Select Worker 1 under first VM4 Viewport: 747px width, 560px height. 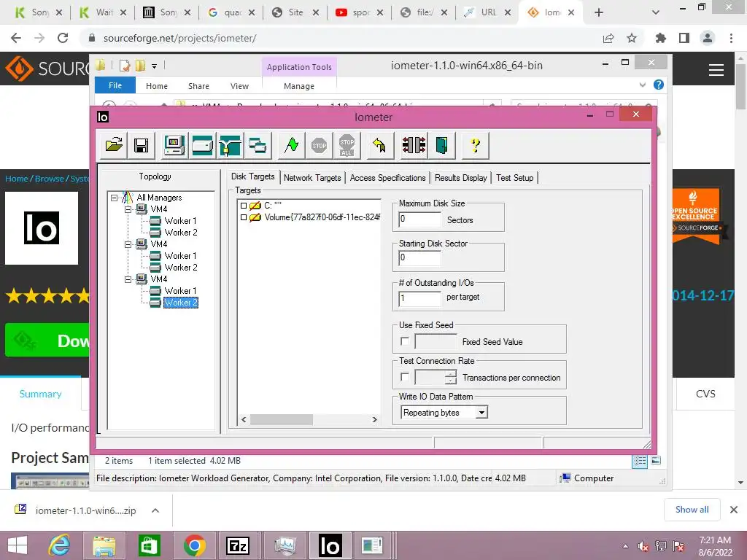(181, 221)
